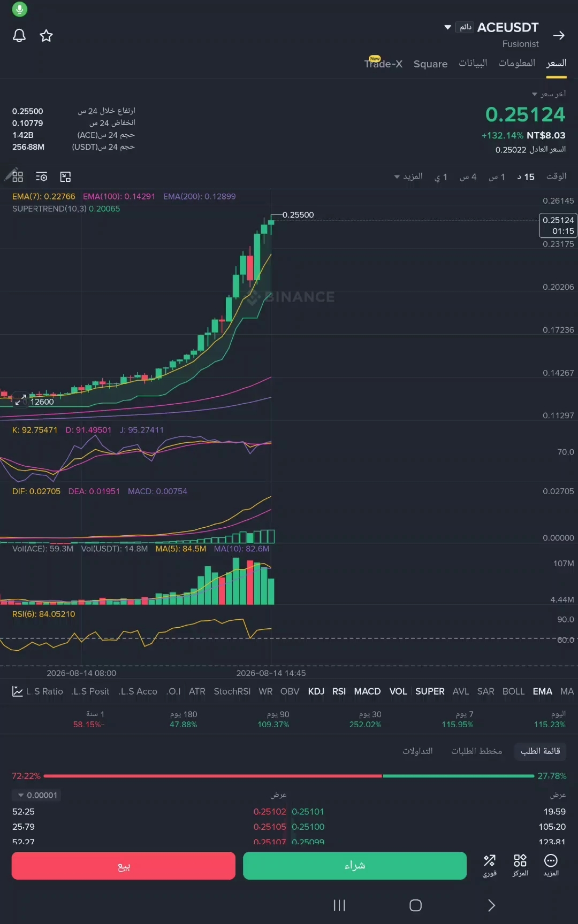The height and width of the screenshot is (924, 578).
Task: Select ask price 0.25105 in order book
Action: coord(270,827)
